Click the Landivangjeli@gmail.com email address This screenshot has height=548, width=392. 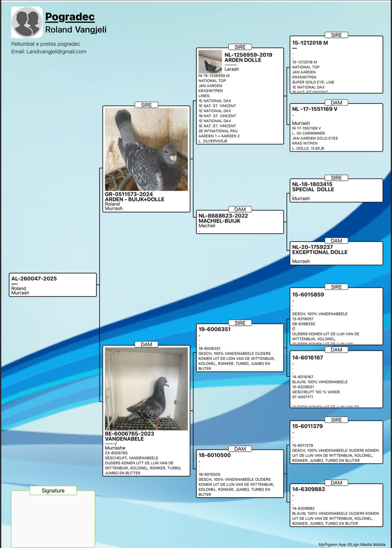(56, 52)
